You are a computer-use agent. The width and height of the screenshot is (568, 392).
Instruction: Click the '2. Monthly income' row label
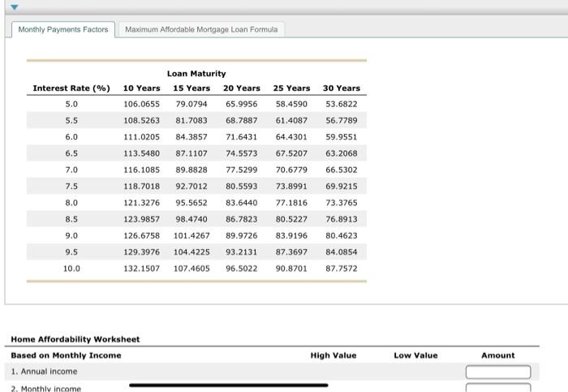[x=46, y=389]
